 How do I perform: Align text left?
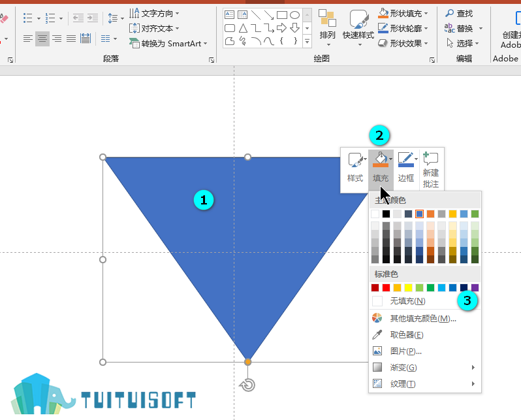point(28,39)
